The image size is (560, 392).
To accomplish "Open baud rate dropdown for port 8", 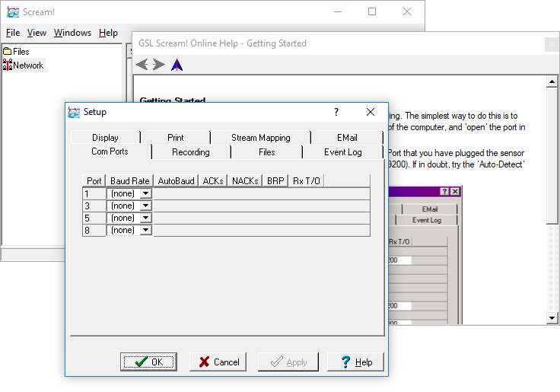I will click(x=146, y=230).
